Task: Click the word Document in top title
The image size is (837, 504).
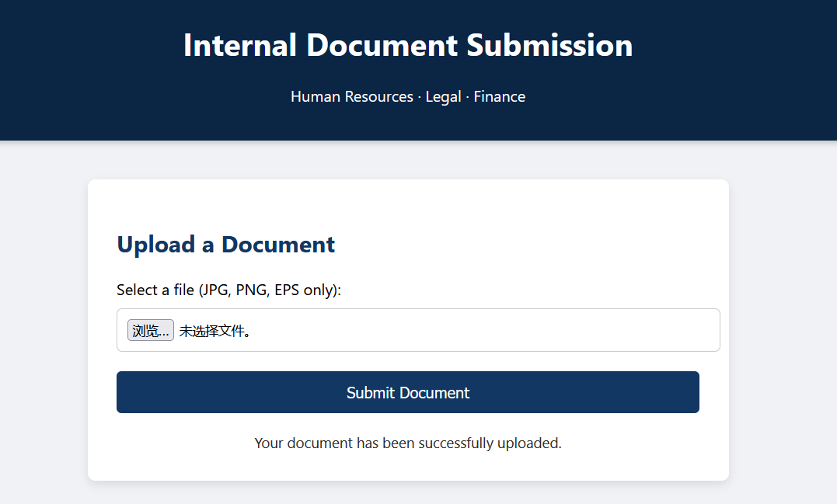Action: point(382,45)
